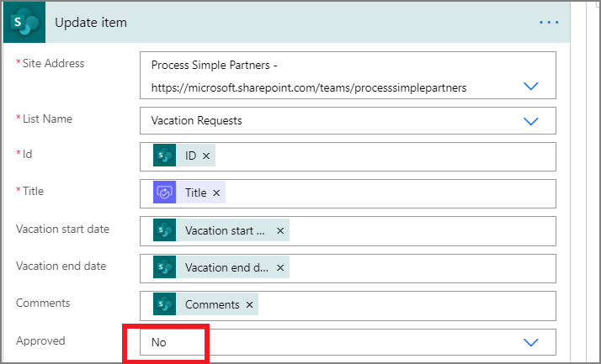Remove the Title dynamic content token

coord(216,193)
